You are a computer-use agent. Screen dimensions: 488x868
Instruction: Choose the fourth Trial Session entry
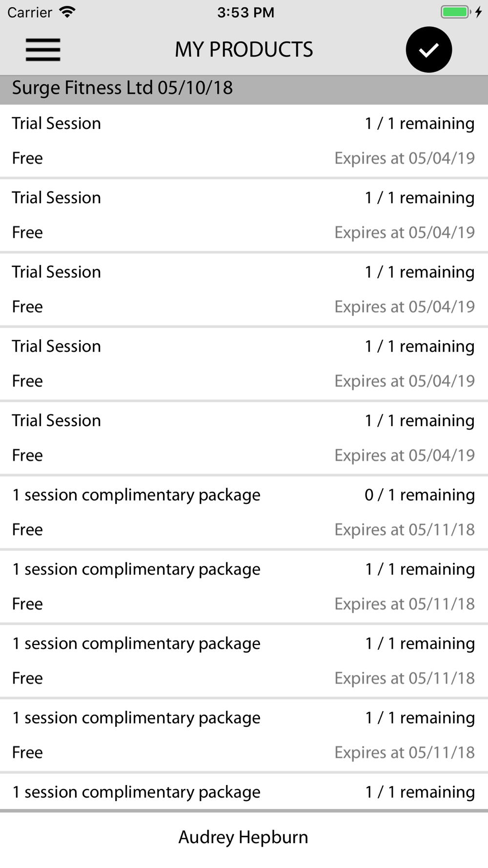[244, 364]
